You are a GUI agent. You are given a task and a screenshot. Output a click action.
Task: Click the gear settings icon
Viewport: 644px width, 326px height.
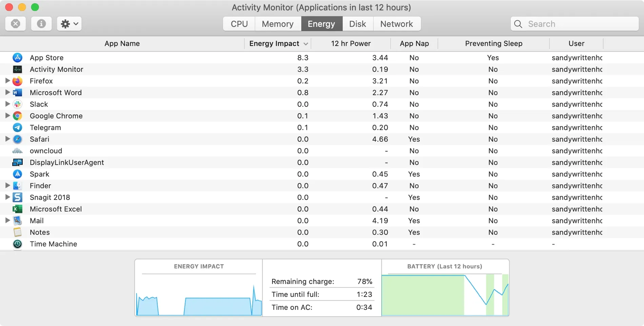[x=65, y=24]
